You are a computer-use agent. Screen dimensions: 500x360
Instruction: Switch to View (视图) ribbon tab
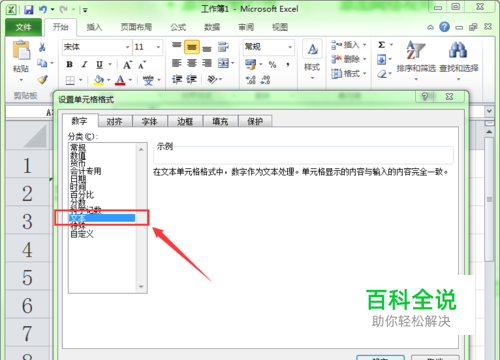[280, 27]
